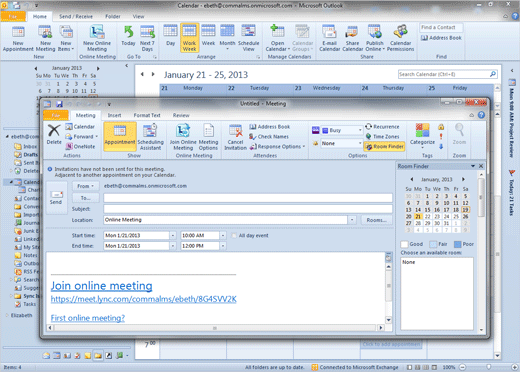Open the Format Text tab
520x372 pixels.
pos(147,115)
